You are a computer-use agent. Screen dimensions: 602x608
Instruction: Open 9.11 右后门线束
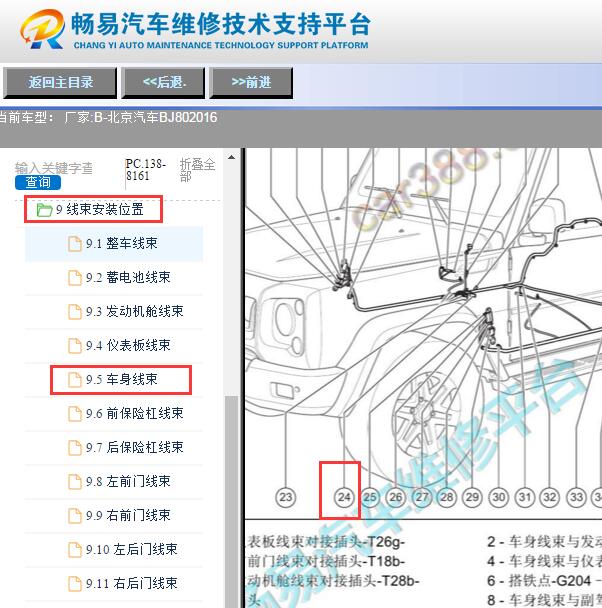tap(131, 583)
